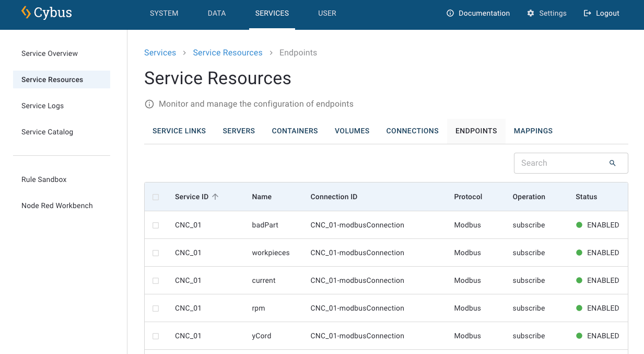Image resolution: width=644 pixels, height=354 pixels.
Task: Open the SYSTEM top menu
Action: (x=164, y=14)
